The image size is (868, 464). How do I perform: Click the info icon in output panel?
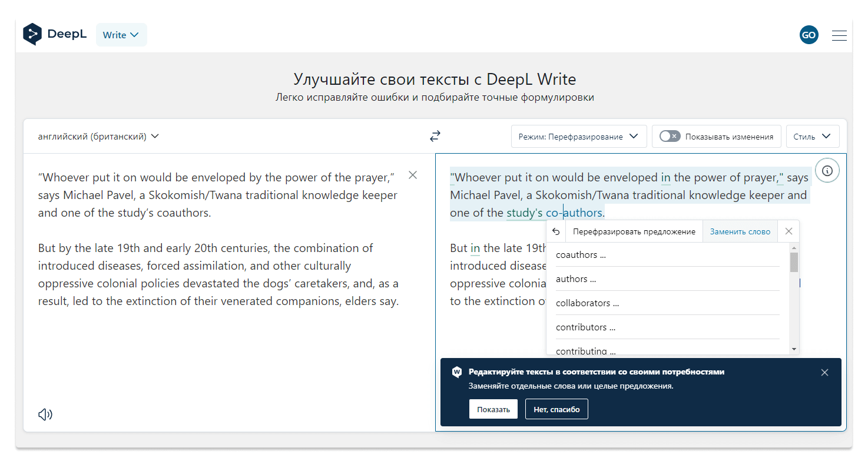pyautogui.click(x=827, y=171)
